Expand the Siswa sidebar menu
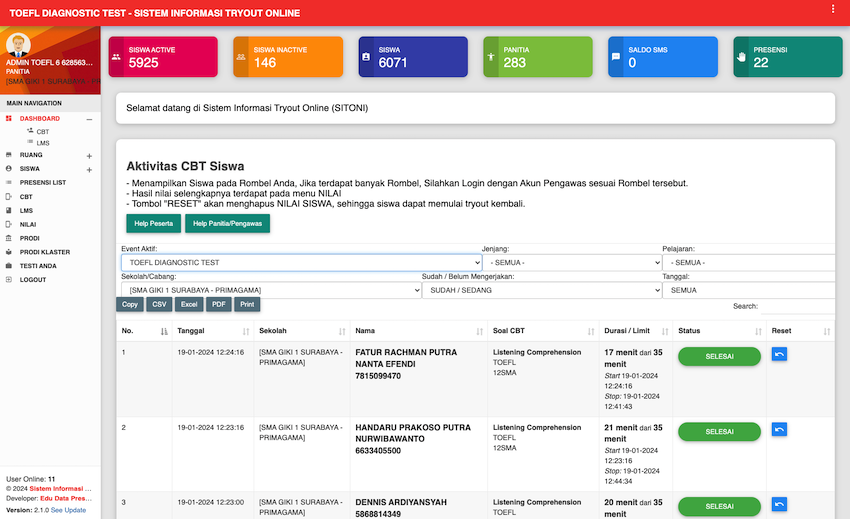The height and width of the screenshot is (519, 850). [89, 169]
